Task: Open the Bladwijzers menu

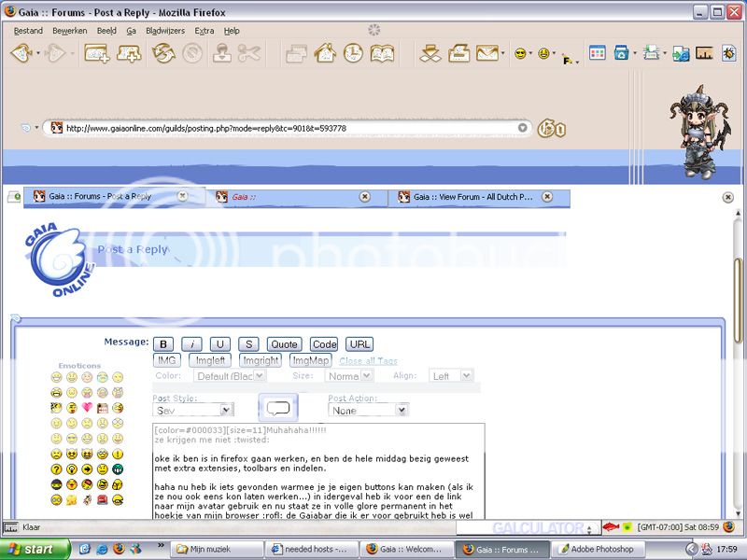Action: [x=165, y=30]
